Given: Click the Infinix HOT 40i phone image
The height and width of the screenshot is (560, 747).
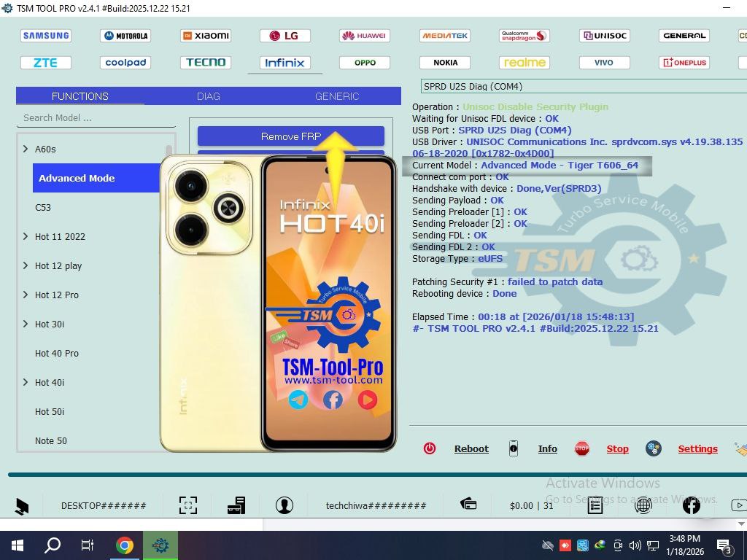Looking at the screenshot, I should (x=278, y=303).
